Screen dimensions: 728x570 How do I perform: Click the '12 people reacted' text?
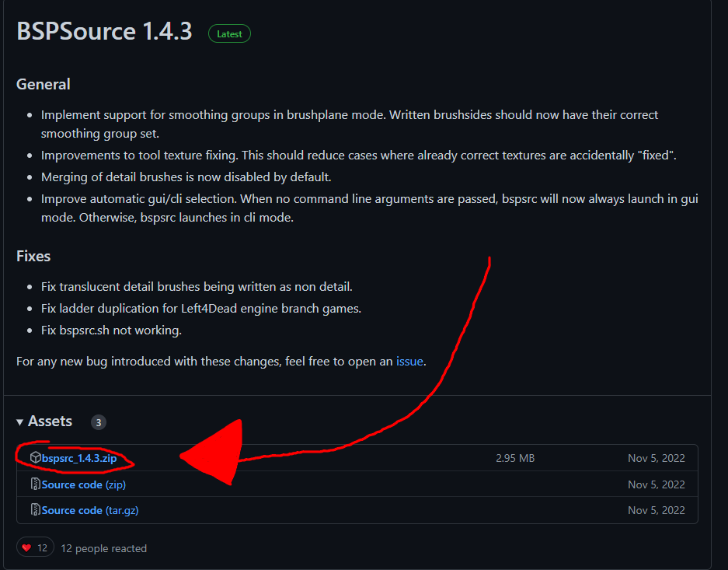(x=103, y=548)
